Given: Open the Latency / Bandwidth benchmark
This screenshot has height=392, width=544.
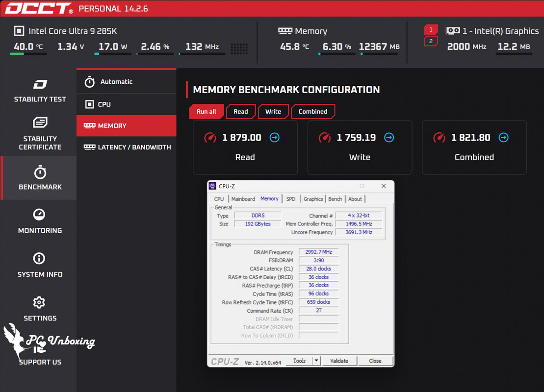Looking at the screenshot, I should pos(126,147).
